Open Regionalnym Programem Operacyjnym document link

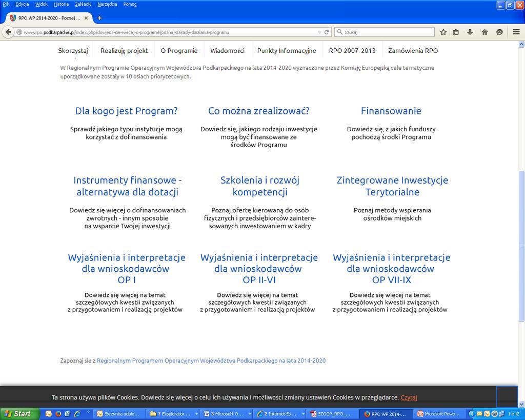point(211,361)
